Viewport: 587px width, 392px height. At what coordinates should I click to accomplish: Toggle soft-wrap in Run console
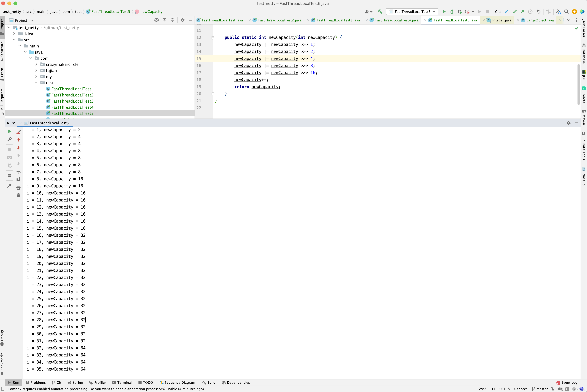pos(18,172)
